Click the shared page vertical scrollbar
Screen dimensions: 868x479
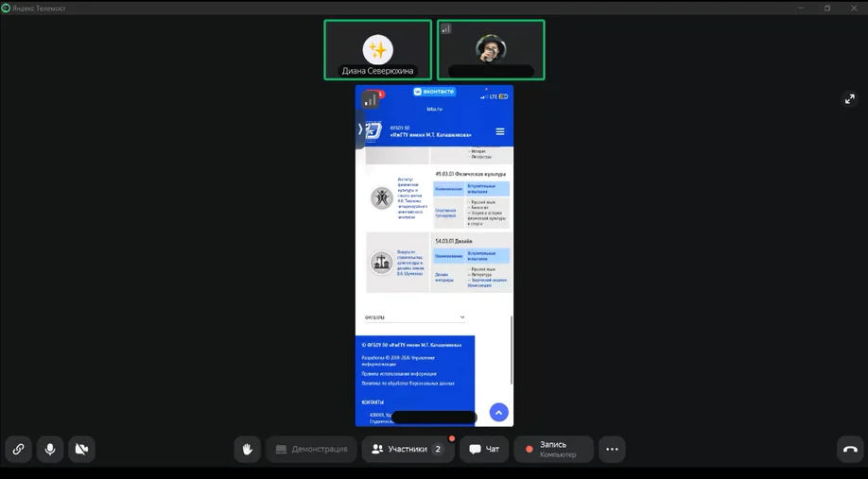click(511, 351)
